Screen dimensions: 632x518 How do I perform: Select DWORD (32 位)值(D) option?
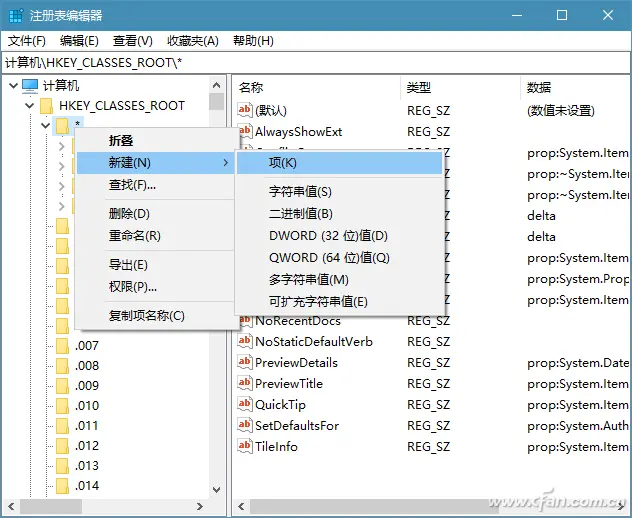coord(327,236)
